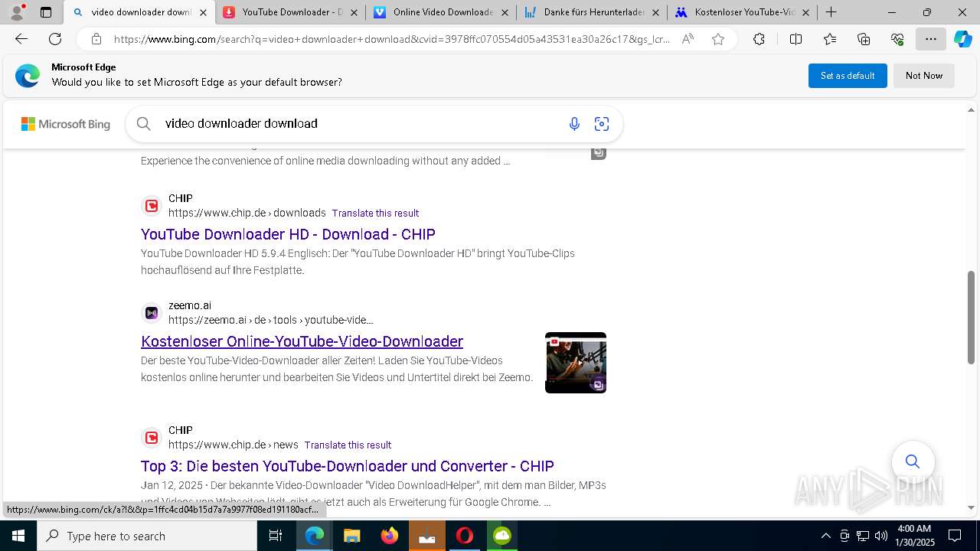Search using an image icon
The height and width of the screenshot is (551, 980).
(602, 124)
